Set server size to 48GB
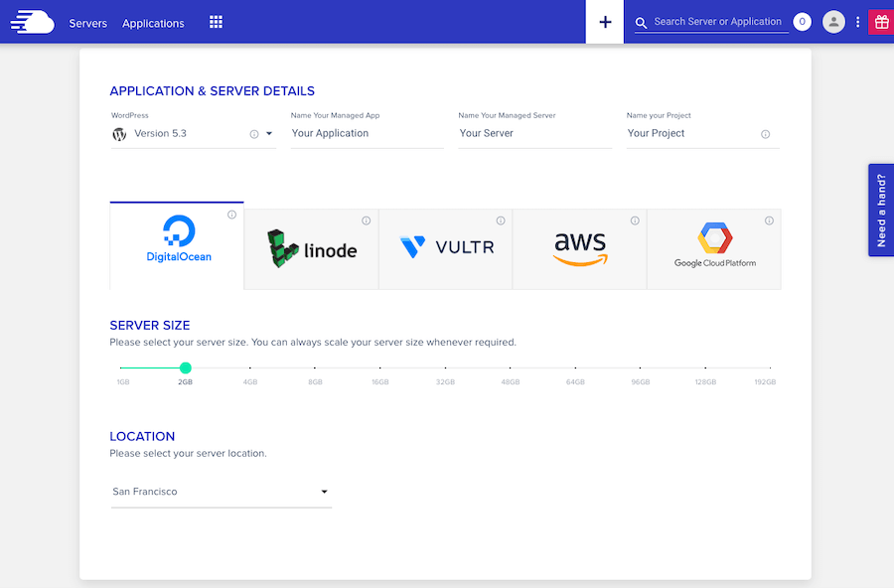The width and height of the screenshot is (894, 588). click(x=511, y=382)
